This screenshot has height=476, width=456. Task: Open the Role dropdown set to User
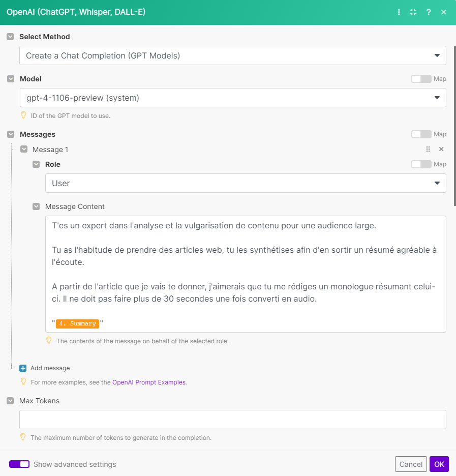pos(246,183)
